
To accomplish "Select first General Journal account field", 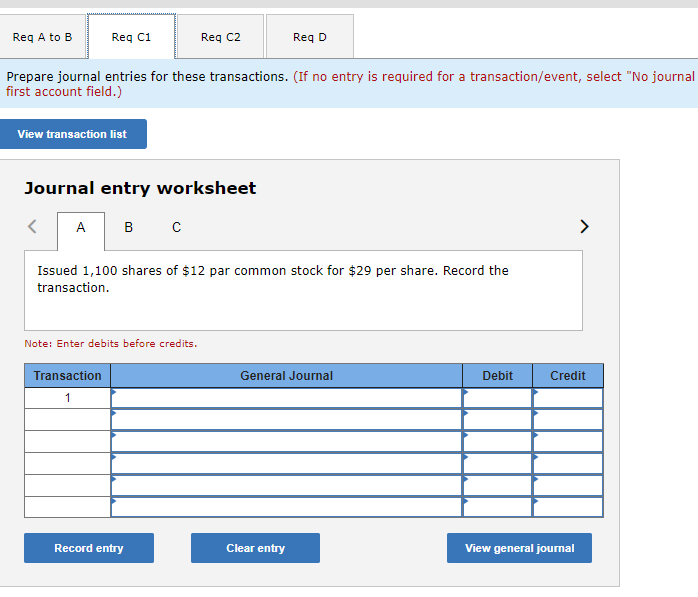I will click(x=287, y=398).
